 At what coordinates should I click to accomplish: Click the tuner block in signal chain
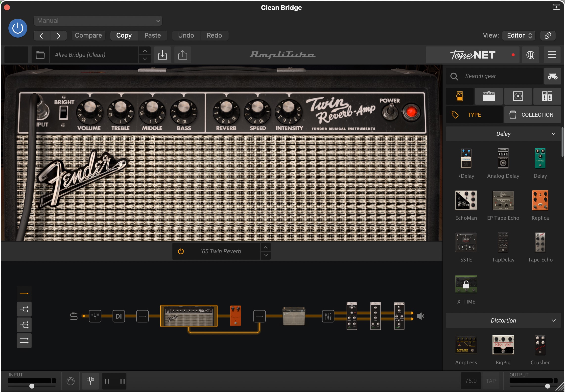pos(95,316)
